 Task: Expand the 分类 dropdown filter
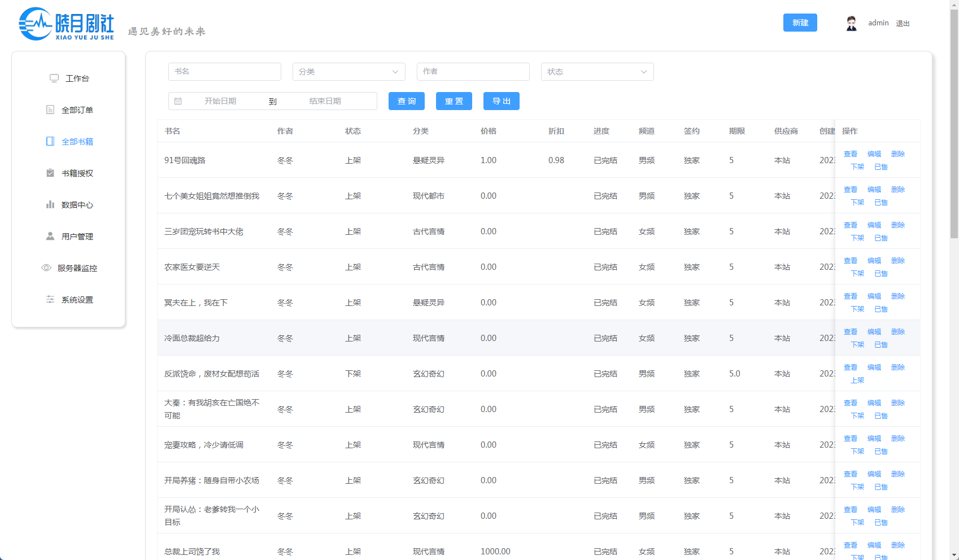[x=348, y=72]
